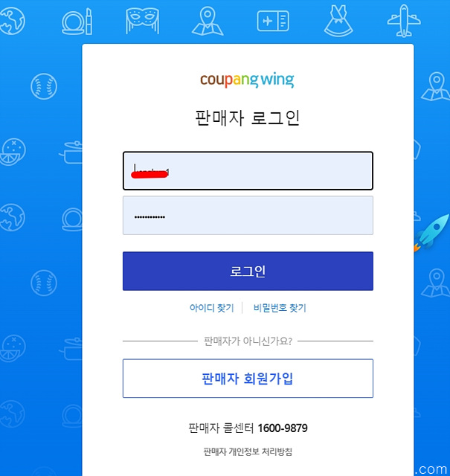Click the globe icon at top left

[x=12, y=21]
